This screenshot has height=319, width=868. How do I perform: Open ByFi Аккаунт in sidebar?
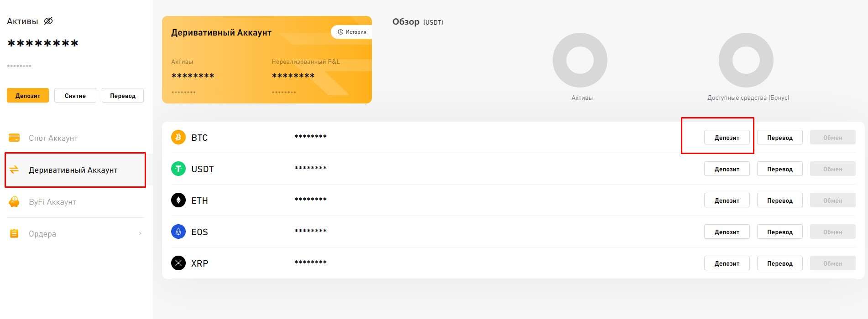[x=75, y=201]
